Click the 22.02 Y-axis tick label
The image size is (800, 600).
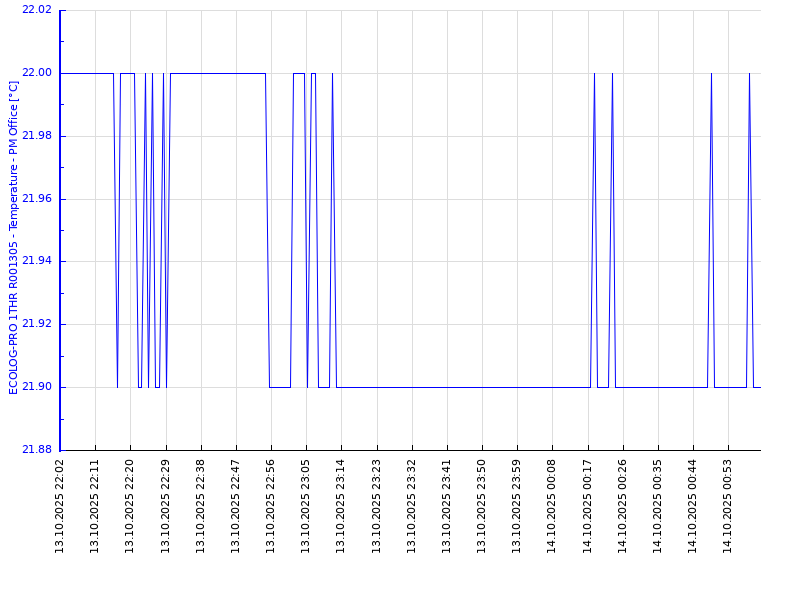(37, 10)
